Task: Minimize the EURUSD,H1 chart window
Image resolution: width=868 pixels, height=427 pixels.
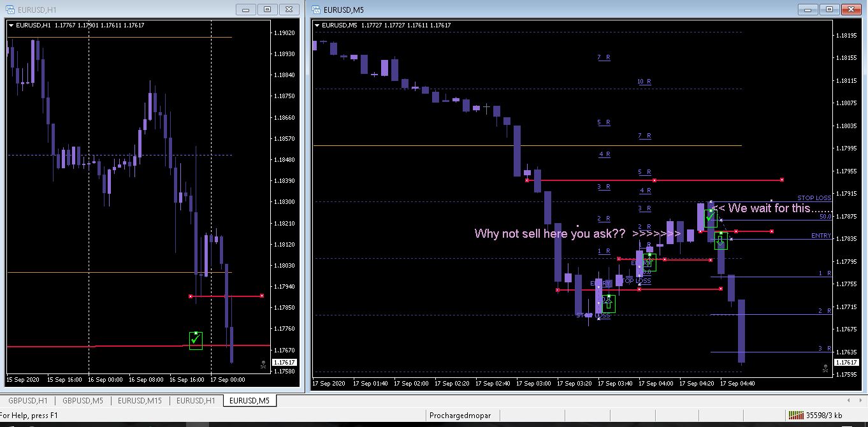Action: tap(245, 10)
